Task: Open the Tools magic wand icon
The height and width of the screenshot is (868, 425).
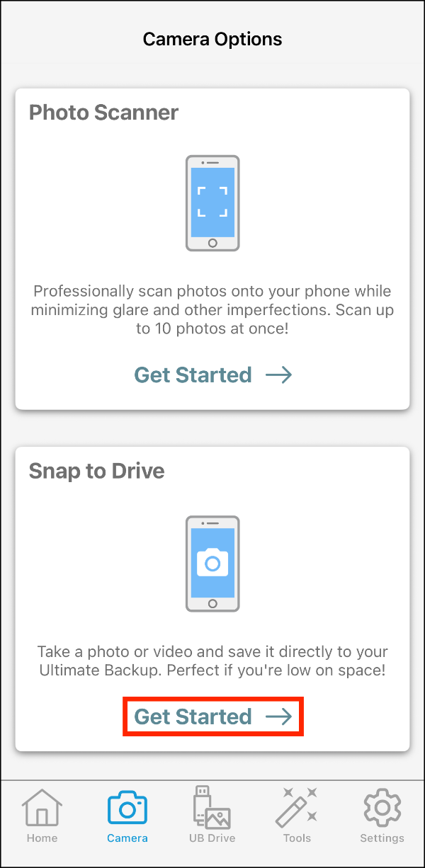Action: (297, 807)
